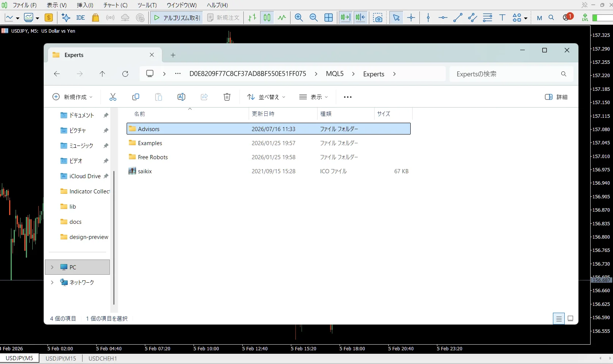The width and height of the screenshot is (613, 364).
Task: Draw a horizontal line object
Action: point(443,17)
